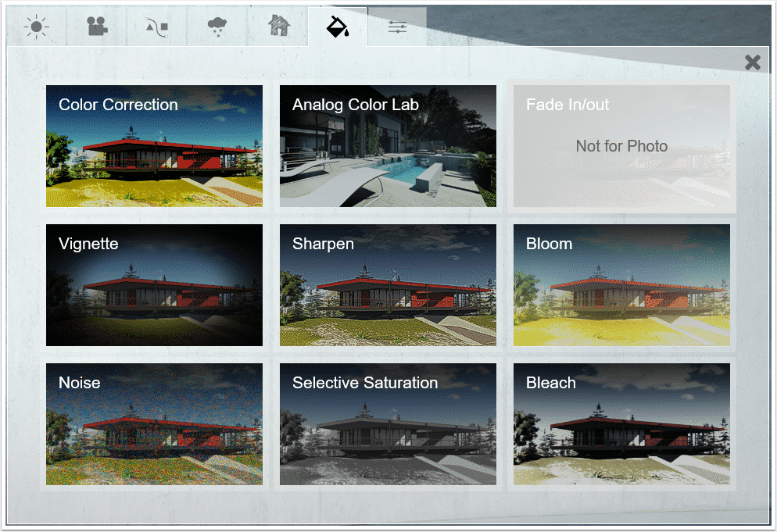This screenshot has width=777, height=532.
Task: Select the paint bucket color effects tab
Action: [338, 27]
